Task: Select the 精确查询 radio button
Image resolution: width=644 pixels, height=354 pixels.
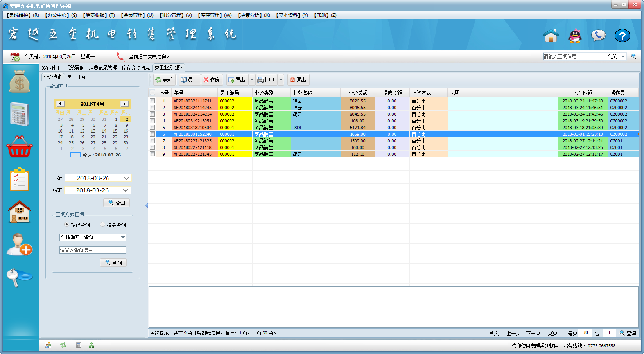Action: pyautogui.click(x=66, y=225)
